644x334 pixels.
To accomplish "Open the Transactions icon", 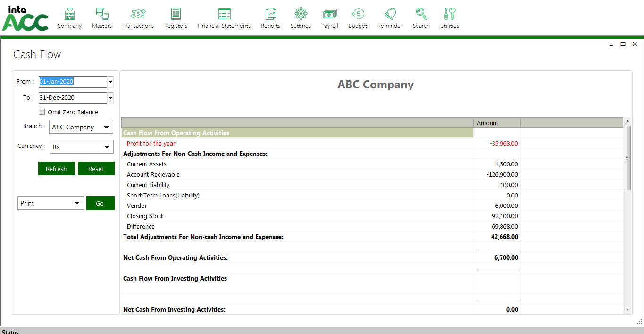I will click(138, 14).
